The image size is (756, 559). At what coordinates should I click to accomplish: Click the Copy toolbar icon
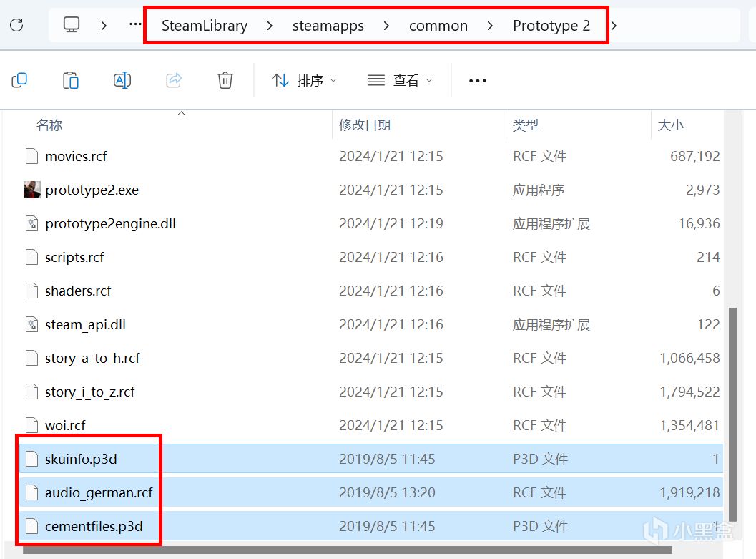(19, 80)
